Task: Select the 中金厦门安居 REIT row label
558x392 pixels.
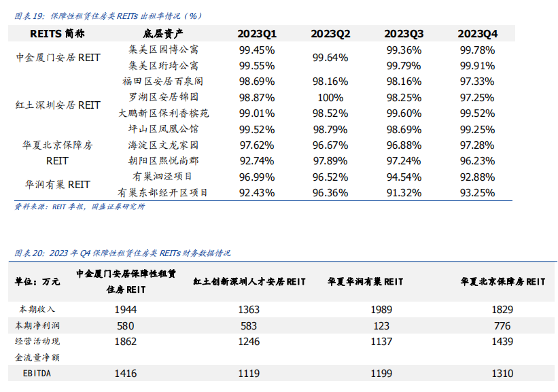Action: [x=58, y=58]
